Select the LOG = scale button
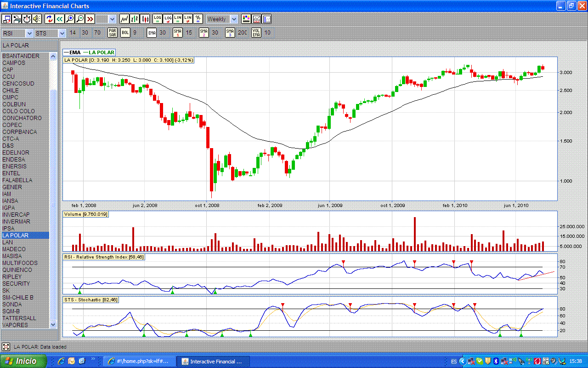Viewport: 588px width, 368px height. tap(158, 19)
